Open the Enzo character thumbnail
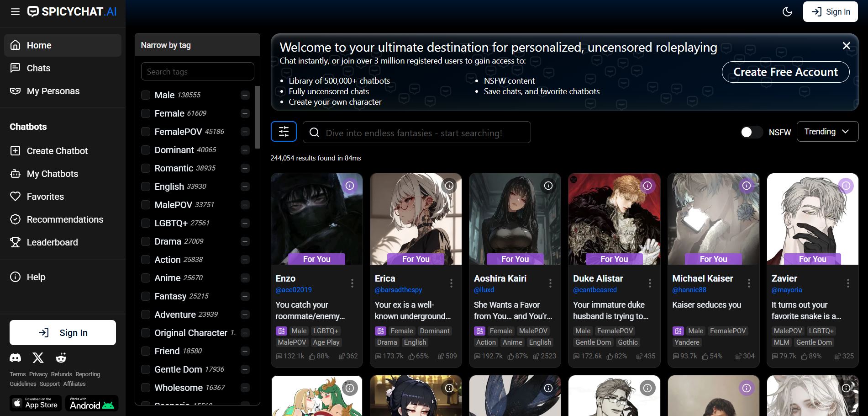The image size is (868, 416). 317,219
